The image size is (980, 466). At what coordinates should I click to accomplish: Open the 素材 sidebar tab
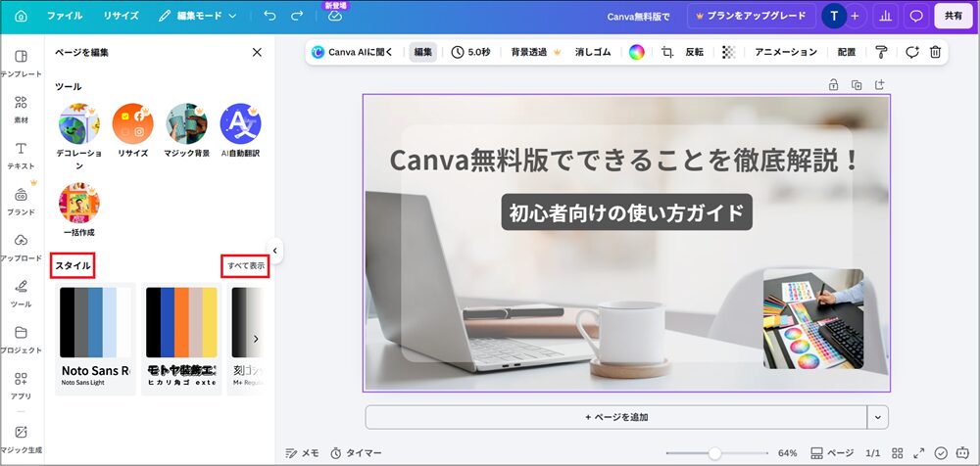point(22,110)
